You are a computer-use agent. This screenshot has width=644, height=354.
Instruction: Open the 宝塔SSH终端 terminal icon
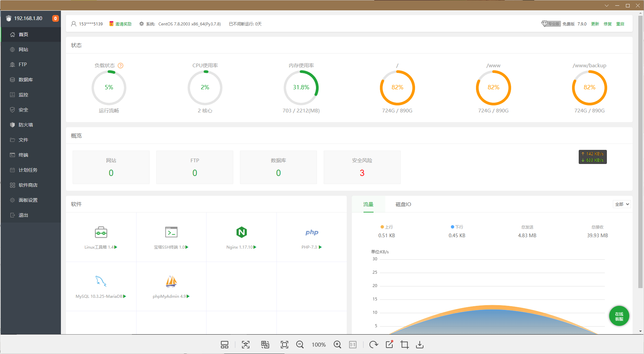(x=171, y=232)
